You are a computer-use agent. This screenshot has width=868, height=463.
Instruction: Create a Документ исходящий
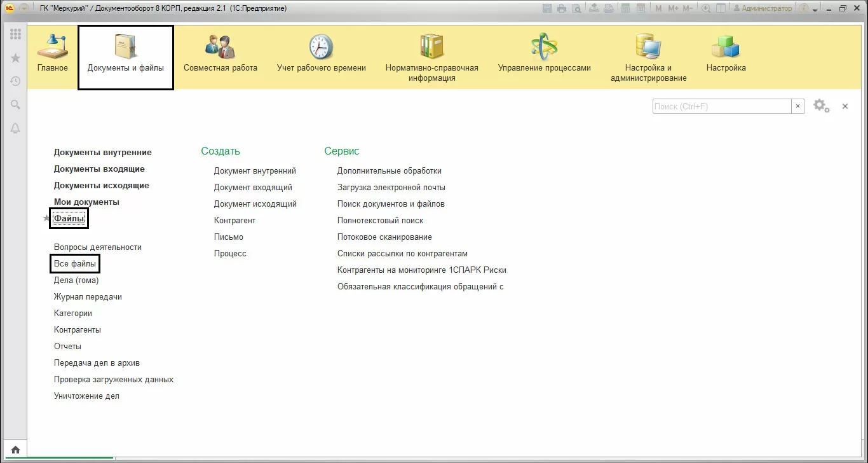(255, 204)
